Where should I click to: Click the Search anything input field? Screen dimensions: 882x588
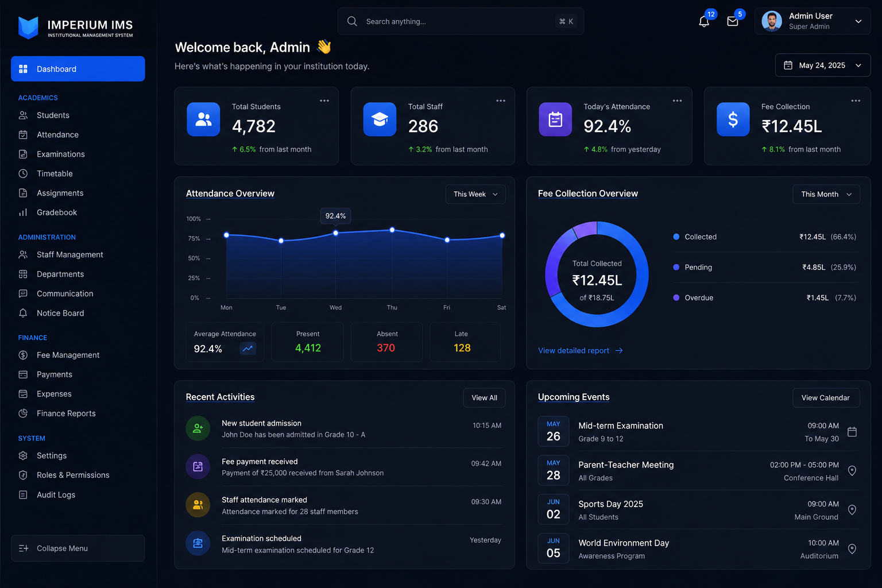click(x=461, y=21)
